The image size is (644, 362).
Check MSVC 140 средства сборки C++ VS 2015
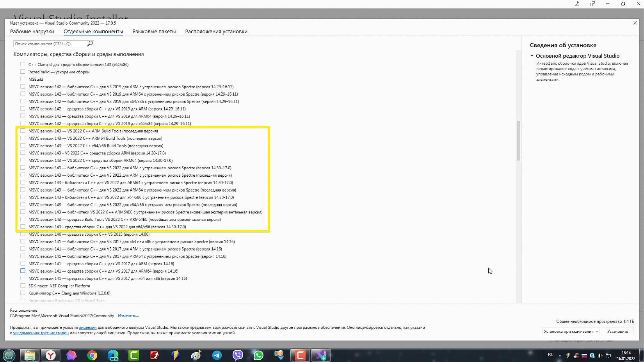tap(23, 234)
